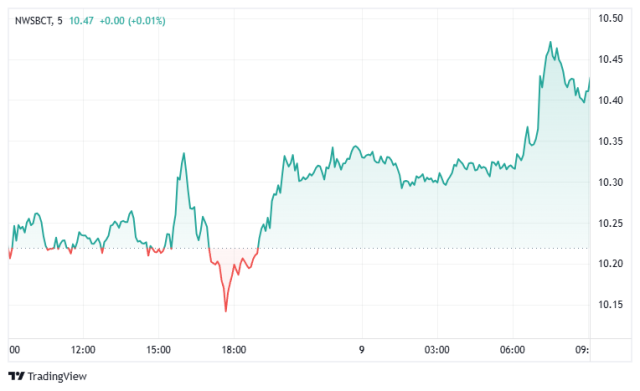Click the 10.47 current price value
Image resolution: width=640 pixels, height=391 pixels.
pyautogui.click(x=81, y=21)
